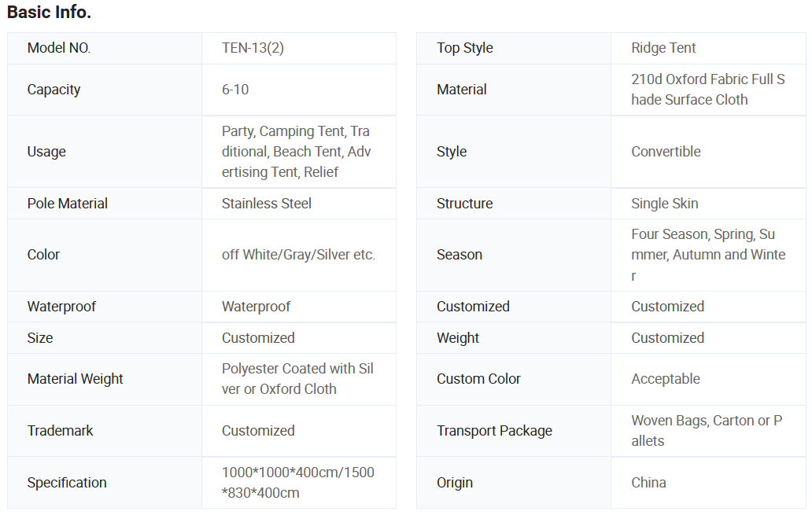Click the Capacity 6-10 value cell
812x515 pixels.
click(235, 90)
